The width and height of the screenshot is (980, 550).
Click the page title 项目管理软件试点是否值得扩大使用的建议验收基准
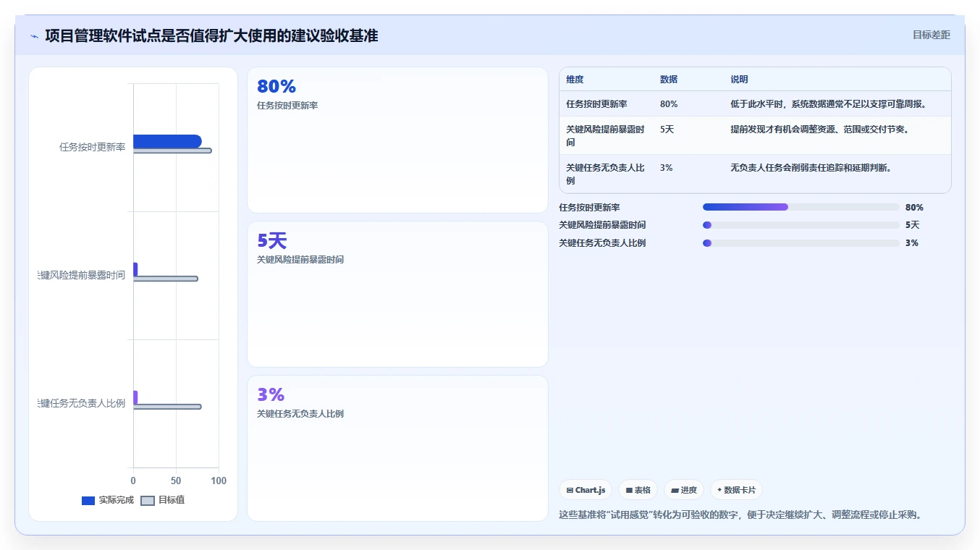tap(211, 35)
